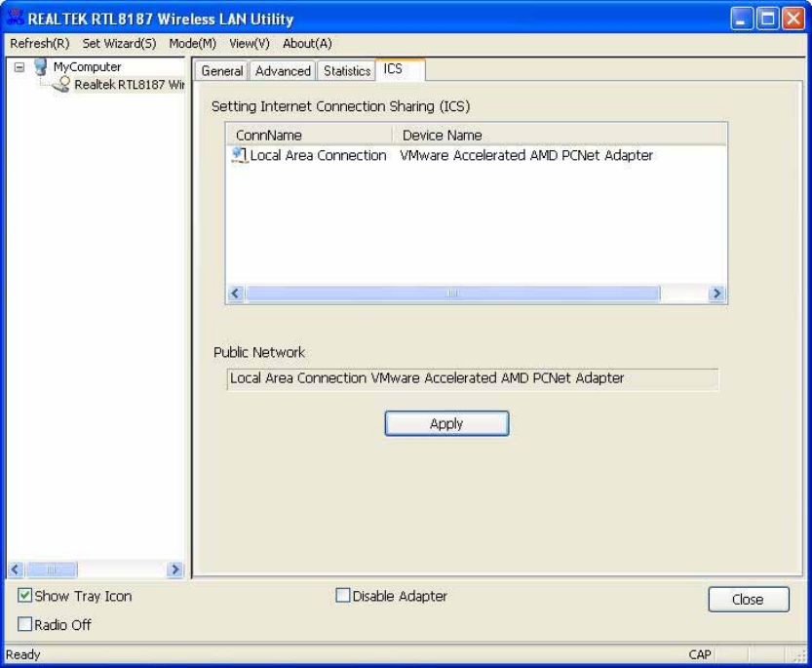Click the Device Name column header
Screen dimensions: 812x668
[560, 136]
